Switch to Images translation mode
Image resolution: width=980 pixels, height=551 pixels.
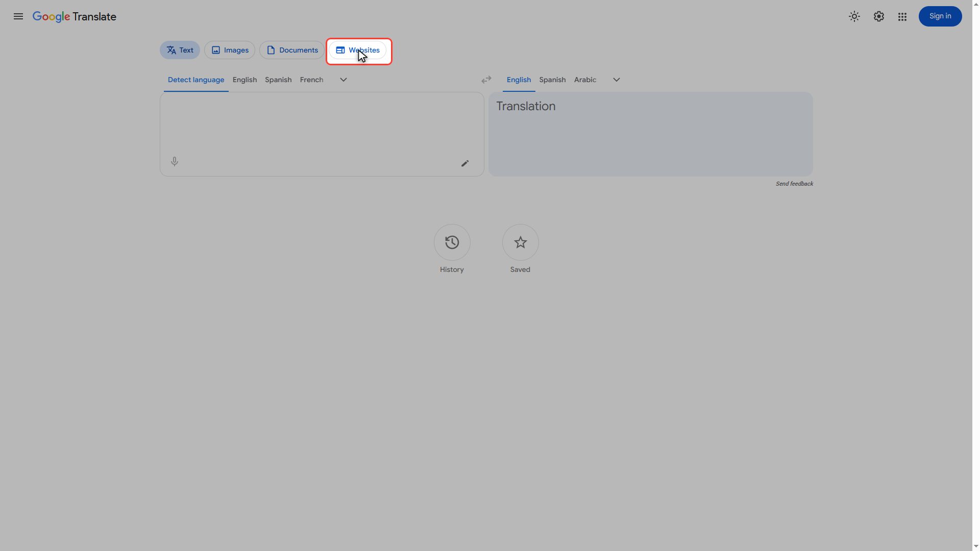click(x=230, y=50)
